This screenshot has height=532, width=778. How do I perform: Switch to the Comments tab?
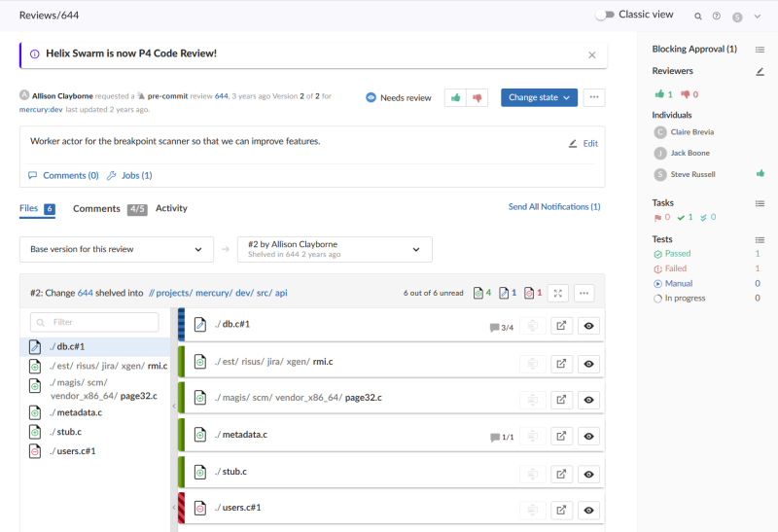click(96, 208)
